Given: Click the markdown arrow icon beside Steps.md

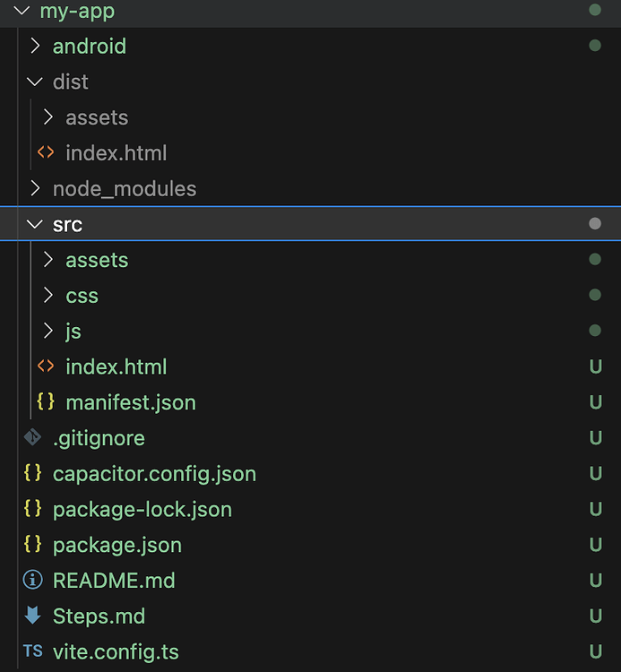Looking at the screenshot, I should click(x=32, y=616).
